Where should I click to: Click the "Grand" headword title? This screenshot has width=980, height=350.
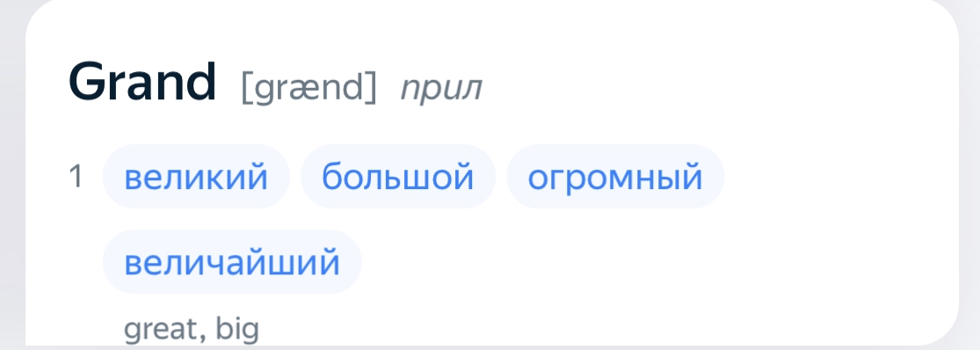(x=142, y=83)
